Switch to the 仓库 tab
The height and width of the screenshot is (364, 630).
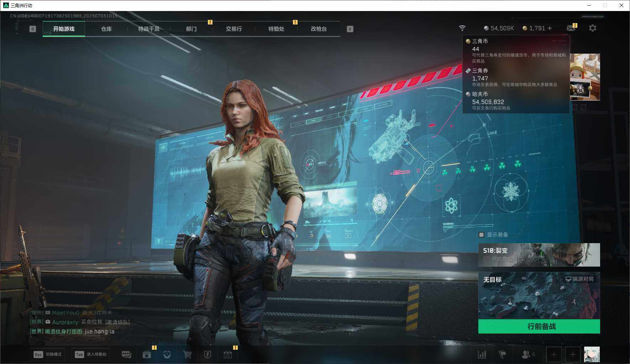coord(106,29)
